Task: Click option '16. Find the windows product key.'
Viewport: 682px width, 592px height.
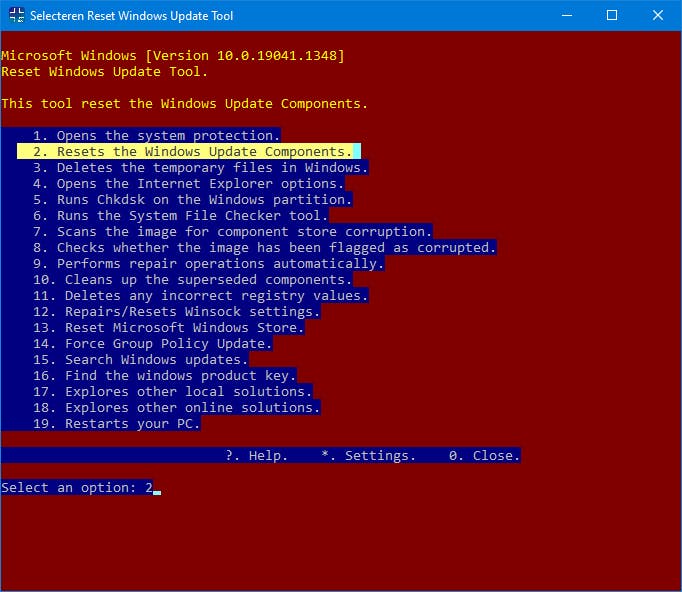Action: pos(164,376)
